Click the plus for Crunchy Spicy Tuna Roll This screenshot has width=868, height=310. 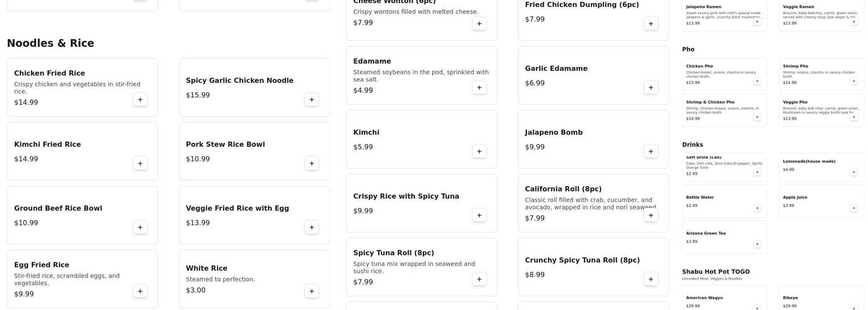(651, 279)
